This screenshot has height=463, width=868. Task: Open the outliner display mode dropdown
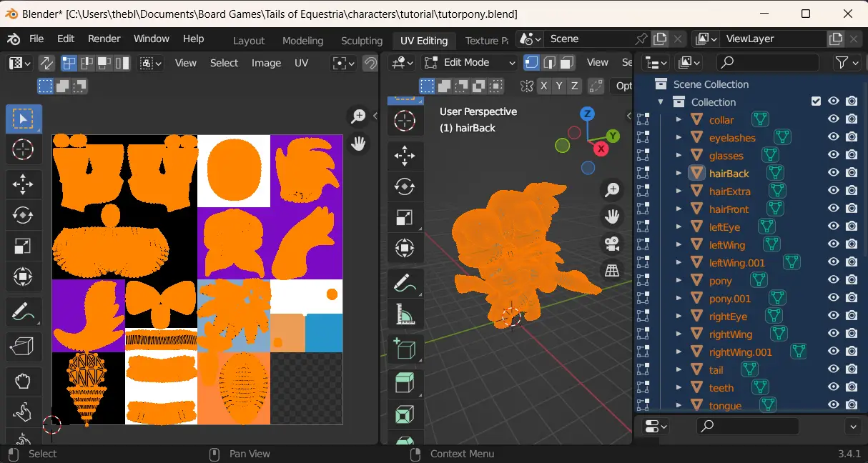[x=689, y=62]
